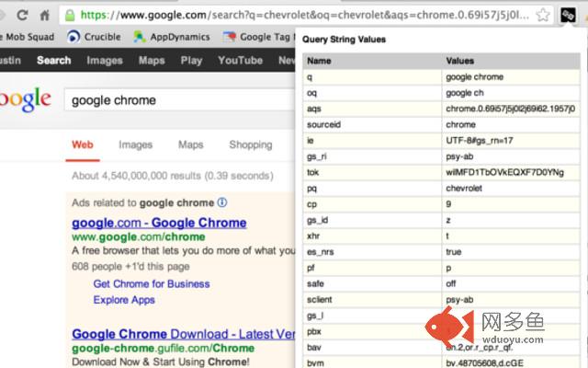The width and height of the screenshot is (588, 368).
Task: Switch to the Web results tab
Action: [x=83, y=144]
